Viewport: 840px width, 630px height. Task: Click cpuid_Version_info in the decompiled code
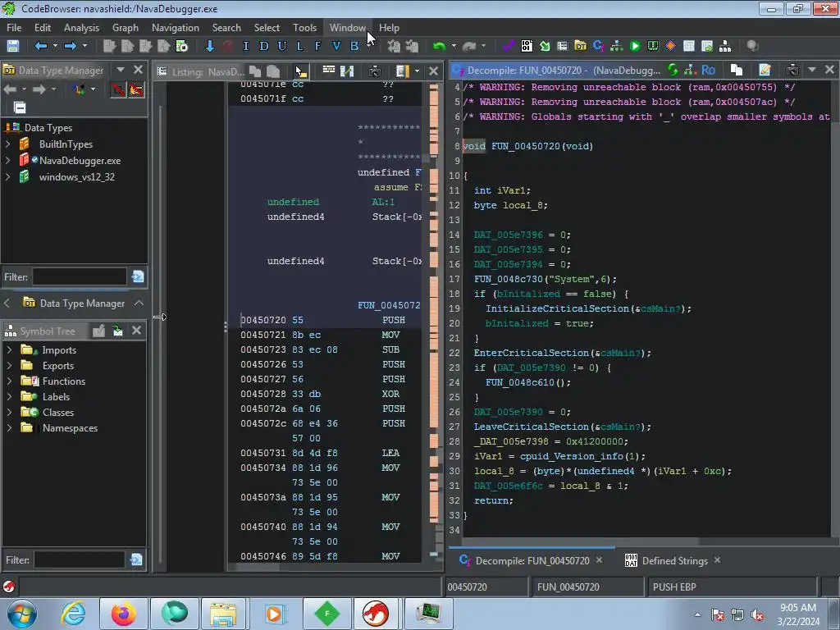tap(572, 456)
